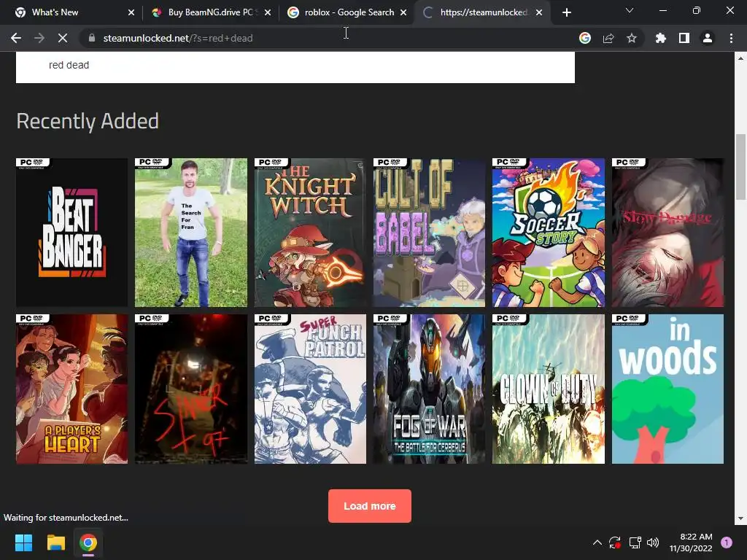747x560 pixels.
Task: Stop loading the page
Action: point(63,38)
